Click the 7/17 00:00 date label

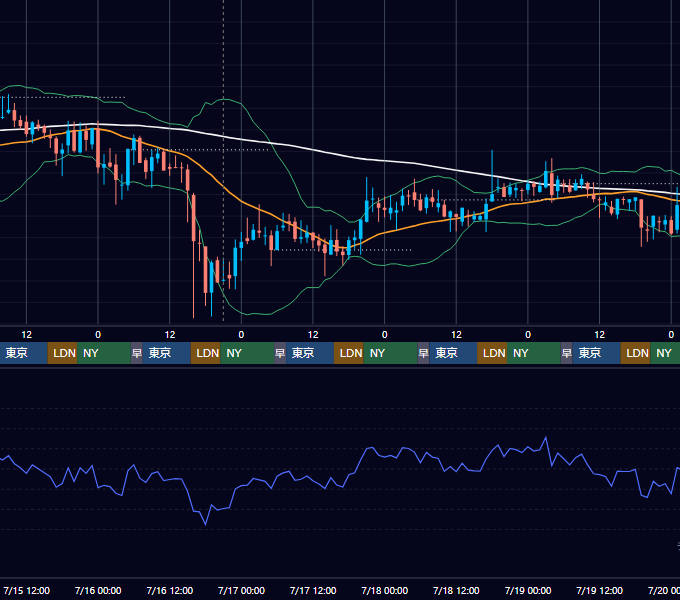[241, 590]
